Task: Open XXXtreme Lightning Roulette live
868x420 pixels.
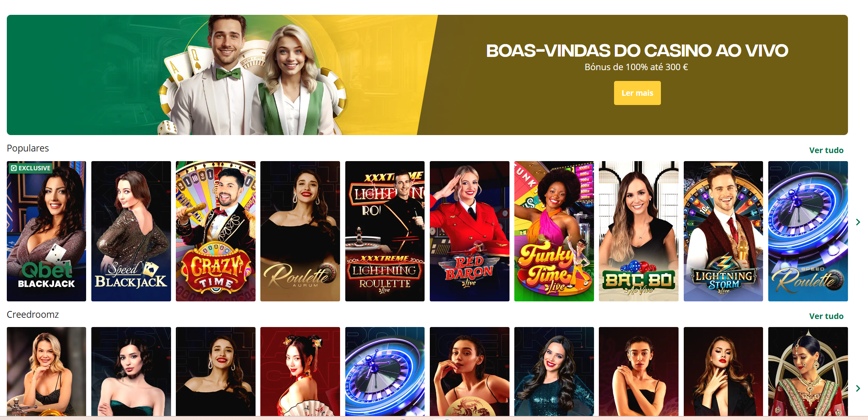Action: click(385, 231)
